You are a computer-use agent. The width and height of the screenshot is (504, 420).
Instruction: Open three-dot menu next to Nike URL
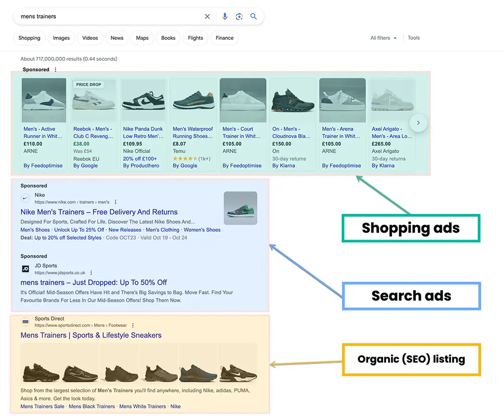[115, 202]
